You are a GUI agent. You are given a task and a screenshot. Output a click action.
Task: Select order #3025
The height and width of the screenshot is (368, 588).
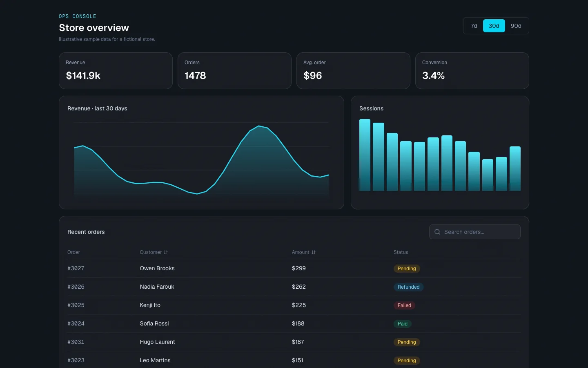pyautogui.click(x=76, y=305)
